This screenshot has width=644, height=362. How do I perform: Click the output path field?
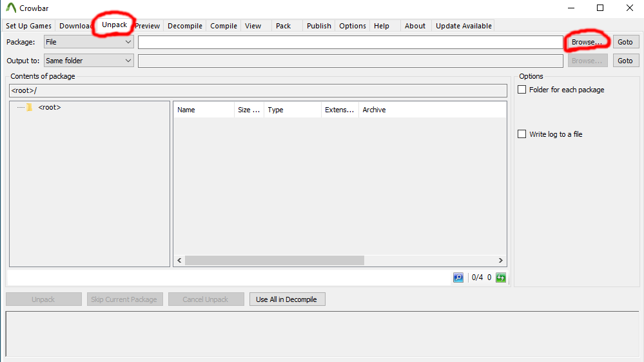pos(350,61)
